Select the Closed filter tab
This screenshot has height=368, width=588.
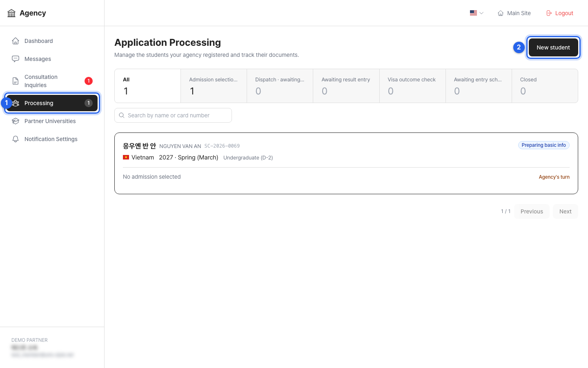(x=545, y=86)
